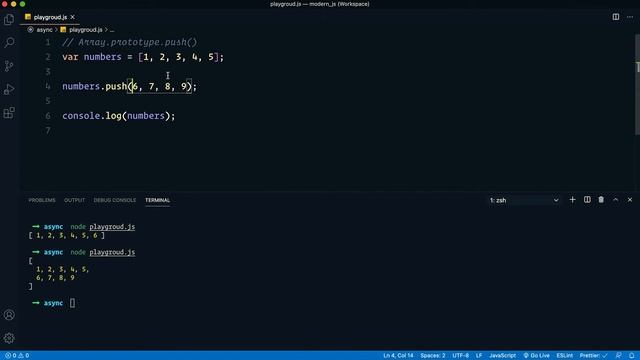The image size is (640, 360).
Task: Click first 'playgroud.js' link in terminal
Action: pos(112,227)
